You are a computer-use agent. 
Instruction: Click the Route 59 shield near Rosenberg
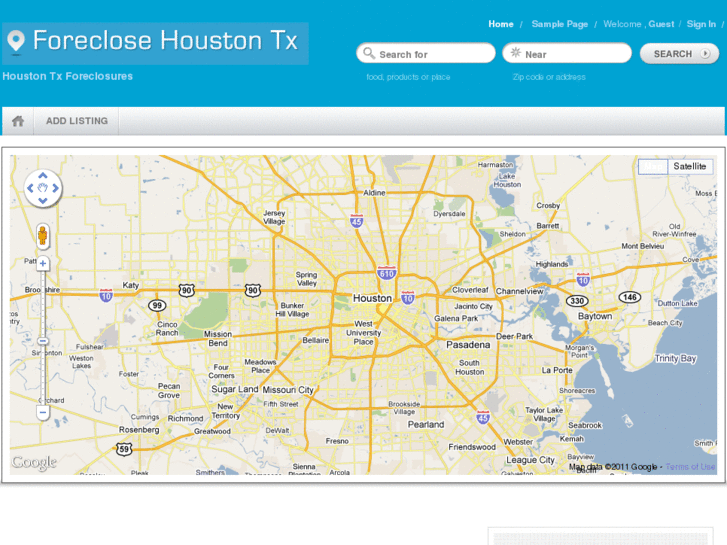[124, 449]
